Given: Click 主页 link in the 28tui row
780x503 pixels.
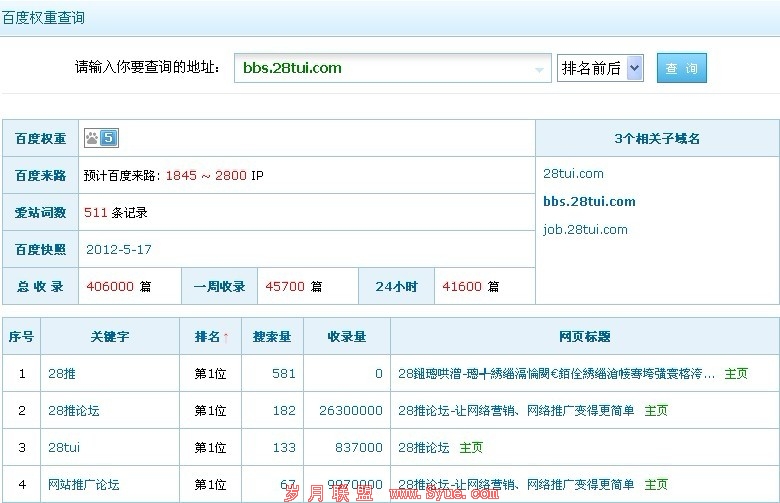Looking at the screenshot, I should coord(471,447).
